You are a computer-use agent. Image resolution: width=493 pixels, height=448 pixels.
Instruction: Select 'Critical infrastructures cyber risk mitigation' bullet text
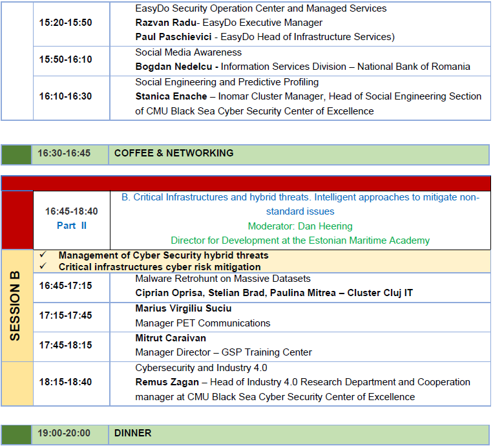tap(160, 267)
